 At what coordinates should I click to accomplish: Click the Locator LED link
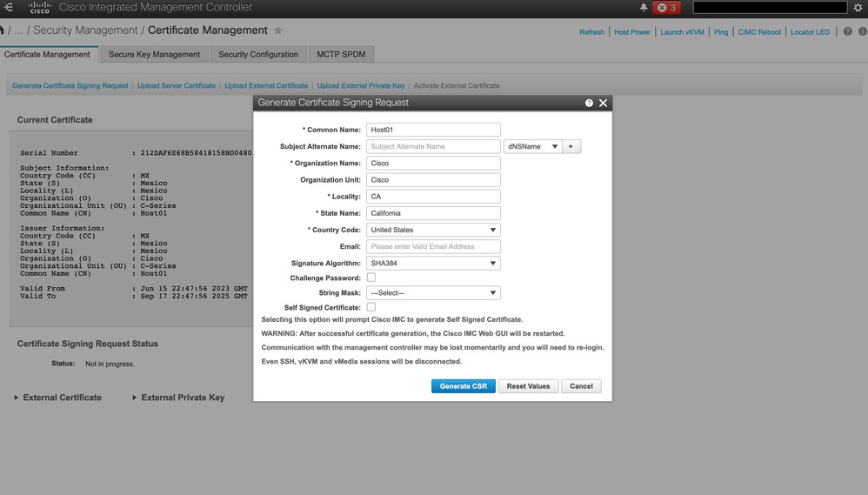point(810,32)
